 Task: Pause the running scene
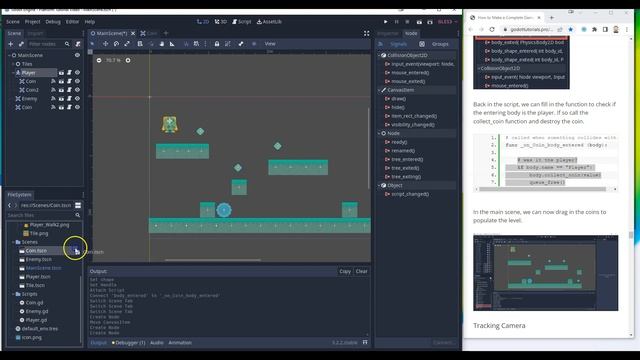coord(396,22)
